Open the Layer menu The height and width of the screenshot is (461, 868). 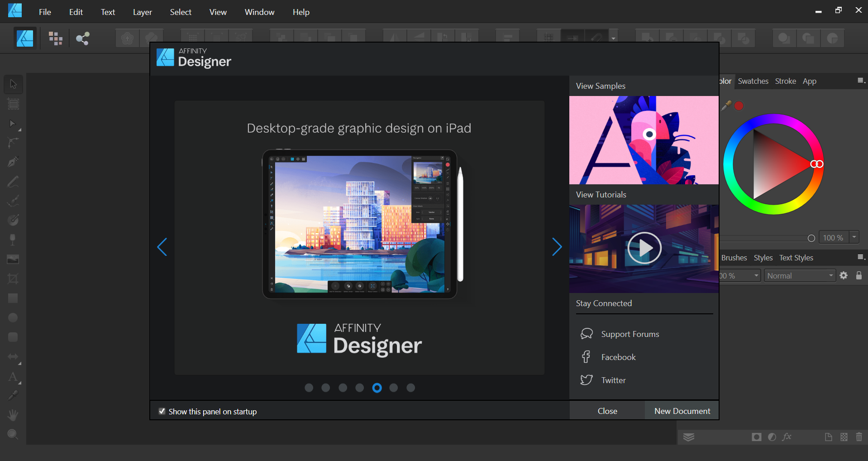point(143,12)
